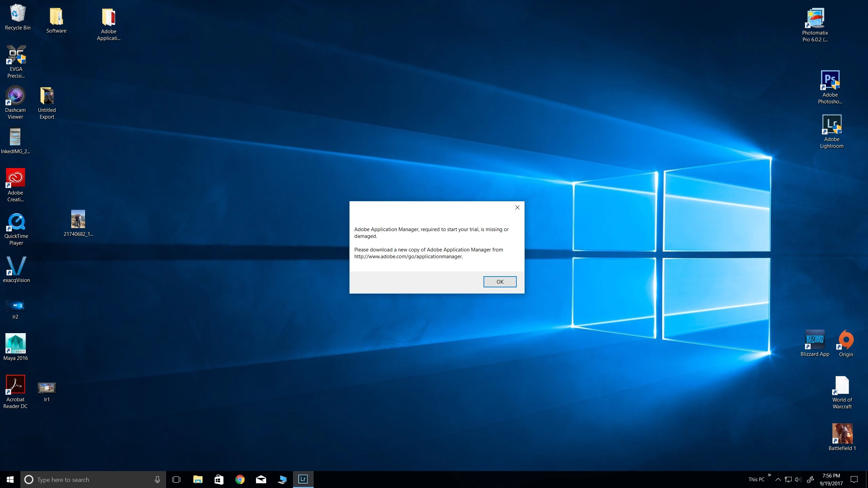The width and height of the screenshot is (868, 488).
Task: Open the volume control in system tray
Action: coord(798,480)
